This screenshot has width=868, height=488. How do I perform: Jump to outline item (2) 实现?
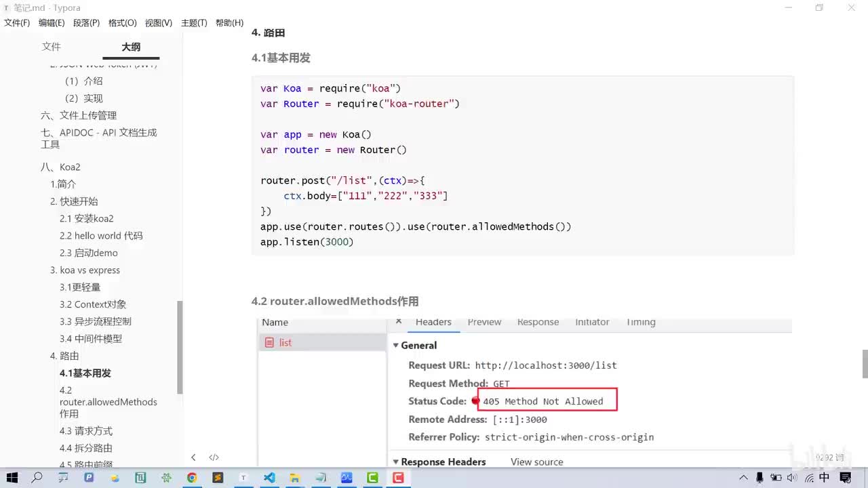[x=84, y=98]
